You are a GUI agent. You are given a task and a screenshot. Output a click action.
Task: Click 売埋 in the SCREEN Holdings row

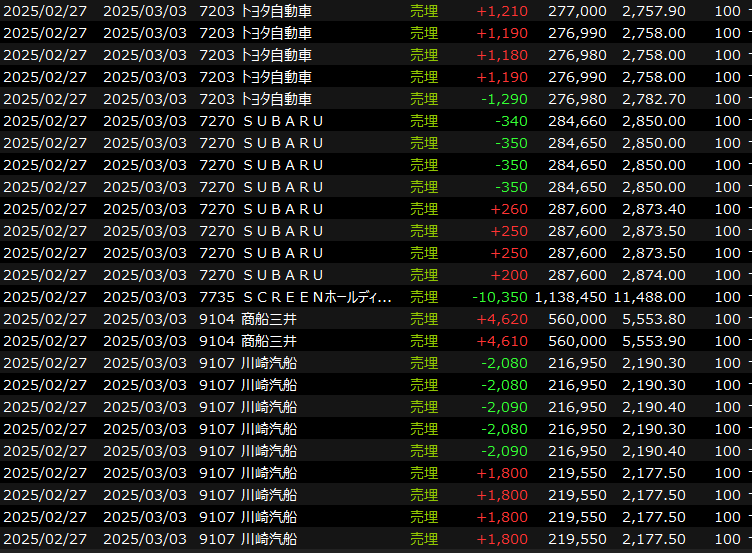pos(424,297)
